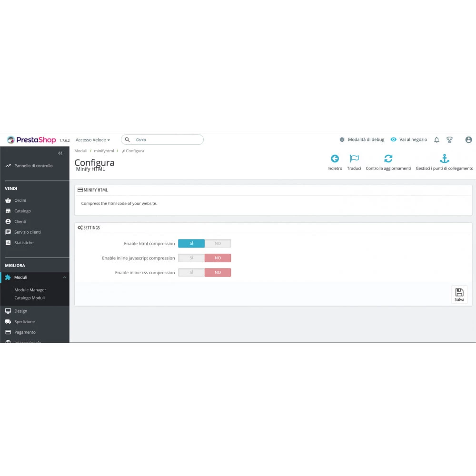Viewport: 476px width, 476px height.
Task: Click "Compress the html code" description text
Action: tap(119, 203)
